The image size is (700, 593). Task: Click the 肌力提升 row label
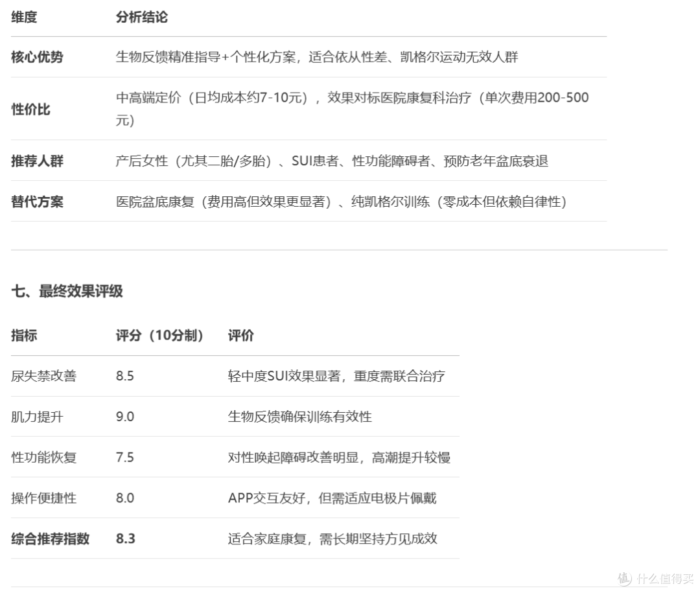click(37, 417)
